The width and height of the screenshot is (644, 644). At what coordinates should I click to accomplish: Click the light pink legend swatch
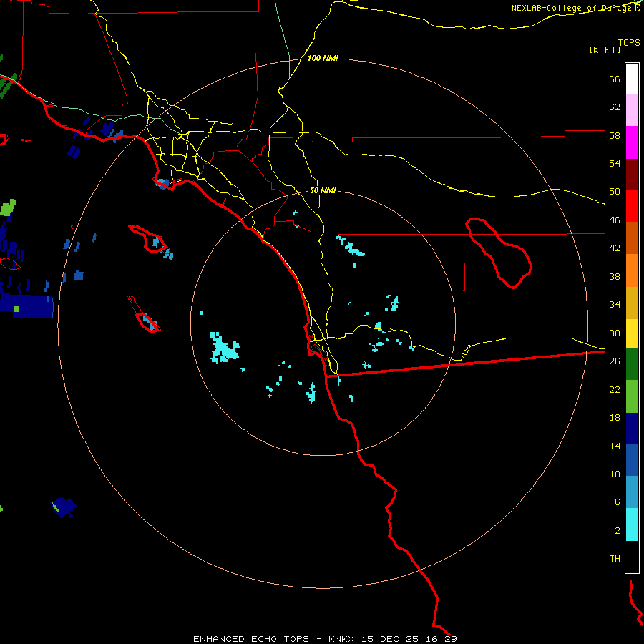pyautogui.click(x=632, y=109)
